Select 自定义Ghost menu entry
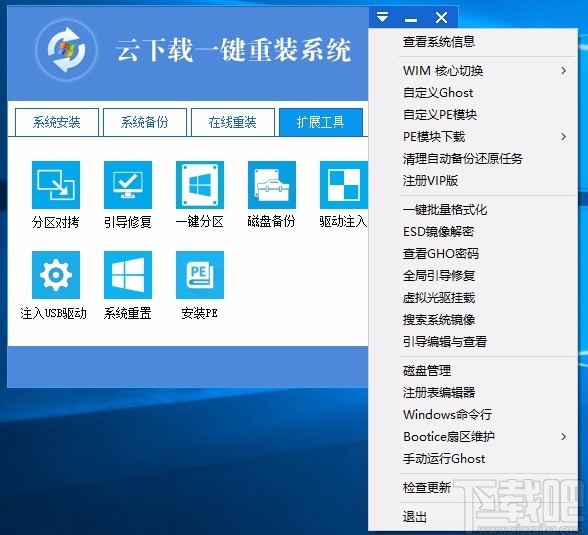Image resolution: width=588 pixels, height=535 pixels. pyautogui.click(x=473, y=93)
